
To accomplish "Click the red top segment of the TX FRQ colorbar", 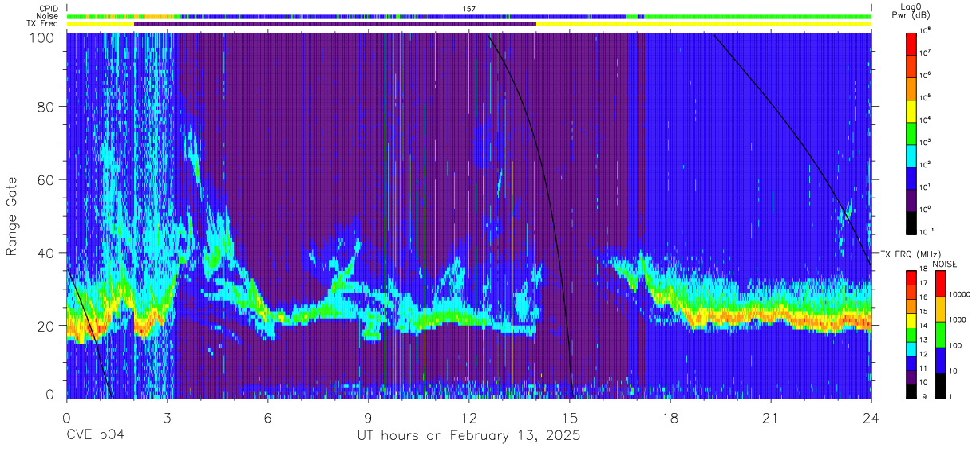I will pos(911,278).
